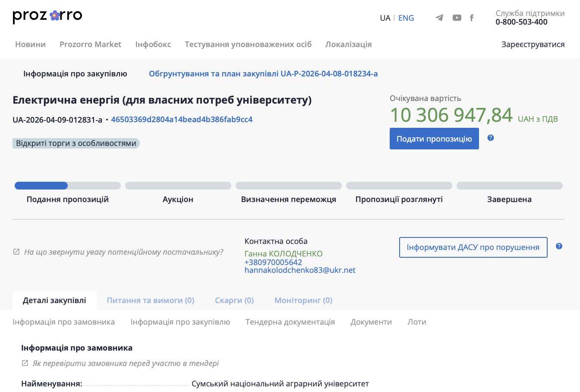Open the YouTube channel icon

pos(457,18)
